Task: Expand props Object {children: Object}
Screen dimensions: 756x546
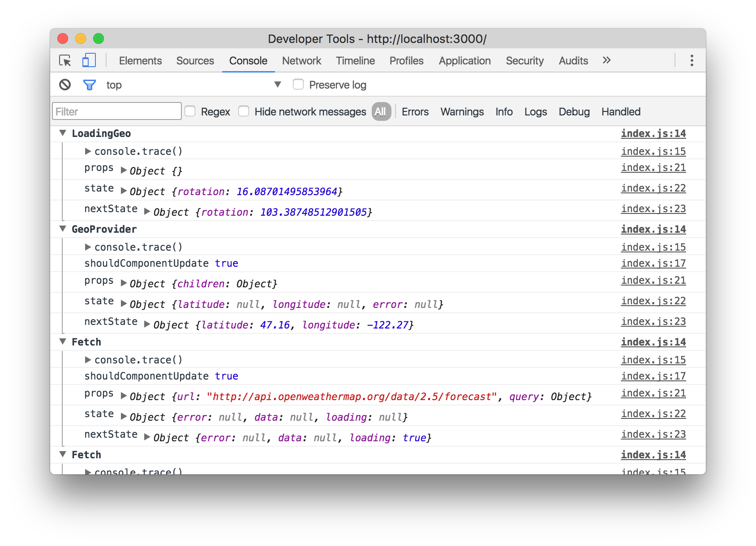Action: (x=124, y=283)
